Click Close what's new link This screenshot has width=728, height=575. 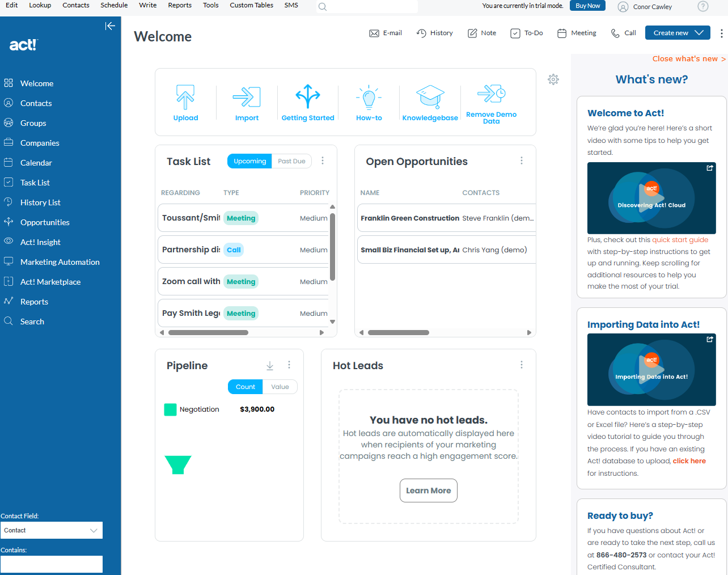pyautogui.click(x=689, y=59)
